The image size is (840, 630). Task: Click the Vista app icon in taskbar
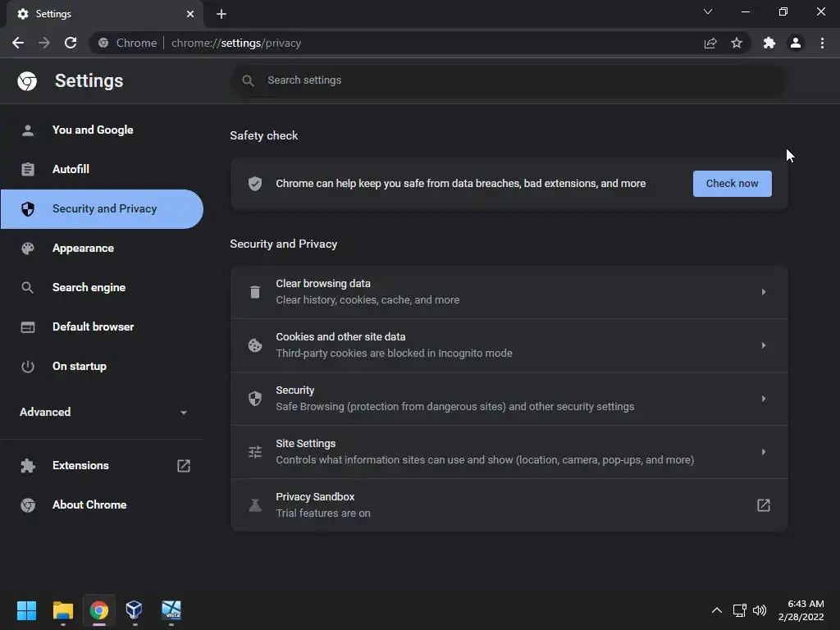click(171, 610)
